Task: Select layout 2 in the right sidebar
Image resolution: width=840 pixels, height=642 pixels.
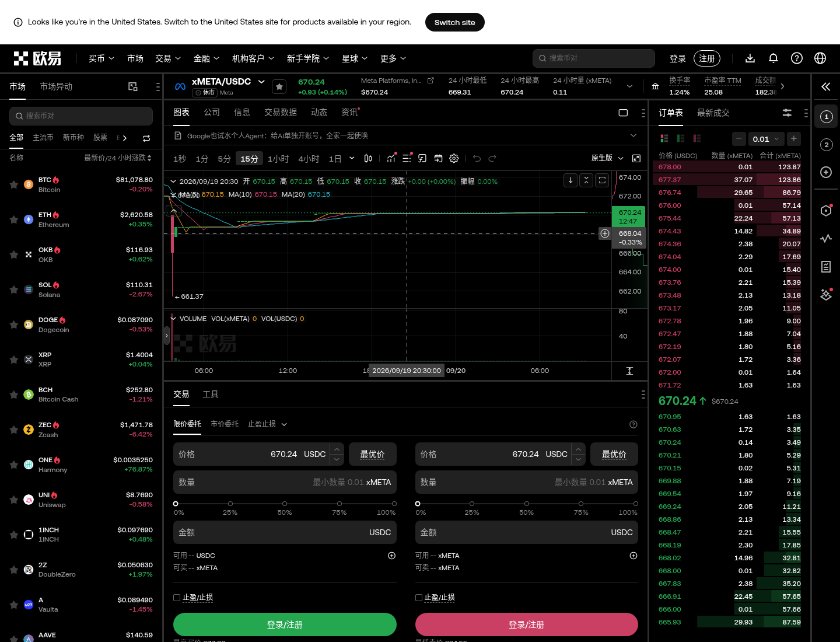Action: [826, 145]
